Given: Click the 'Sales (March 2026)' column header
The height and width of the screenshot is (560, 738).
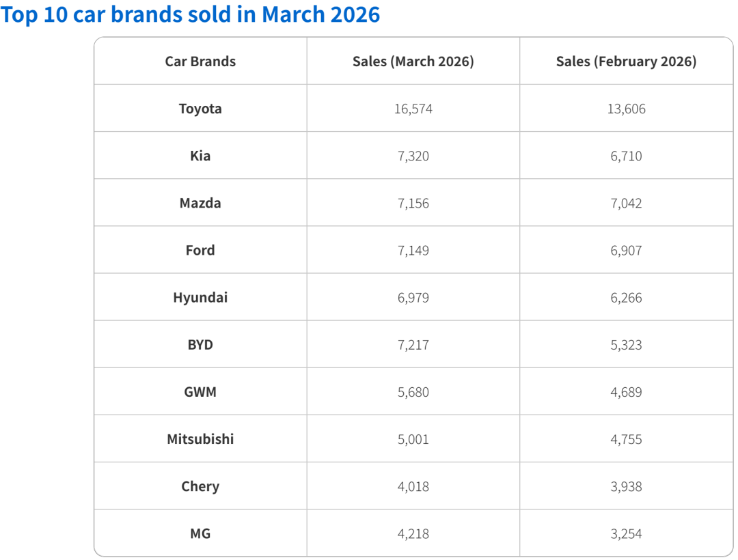Looking at the screenshot, I should 413,61.
